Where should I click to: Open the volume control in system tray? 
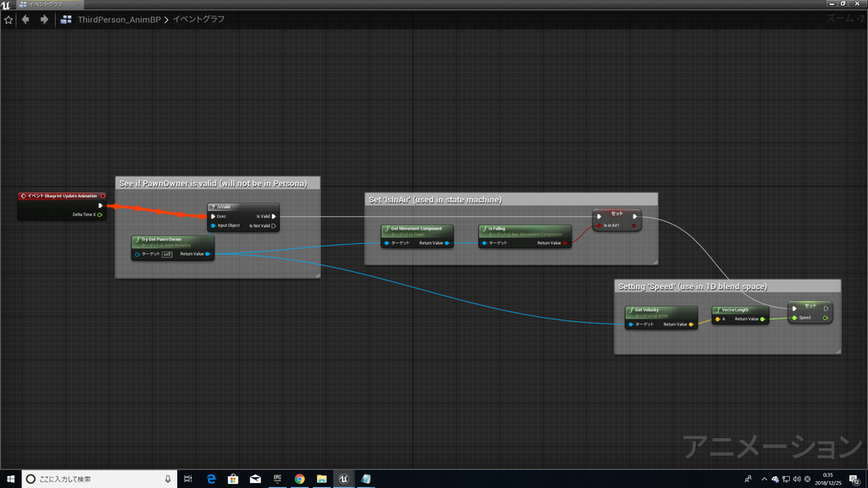click(x=797, y=480)
